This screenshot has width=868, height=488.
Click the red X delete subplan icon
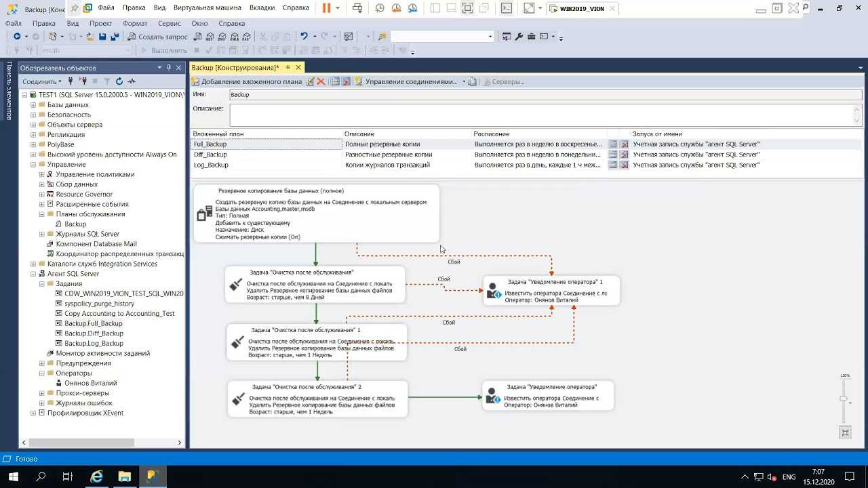click(x=321, y=81)
